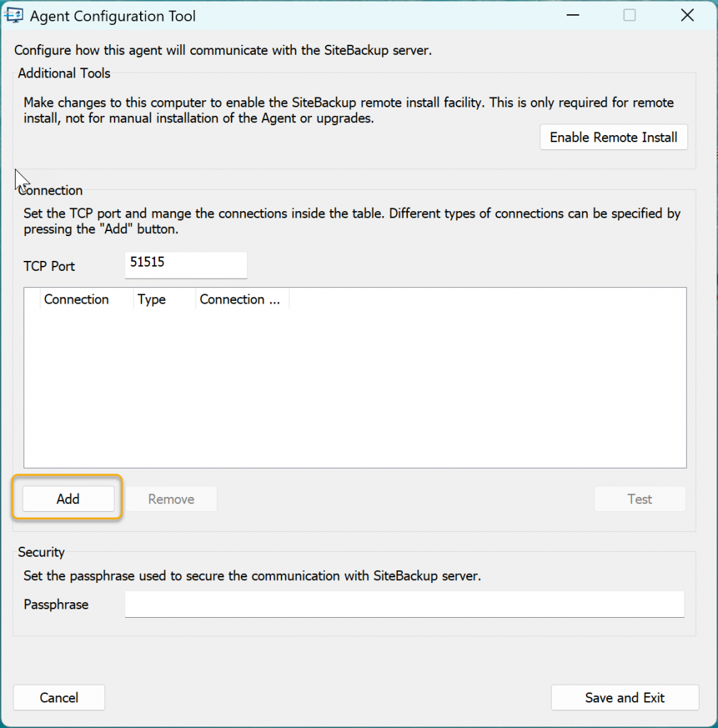Click the Security group heading
The width and height of the screenshot is (718, 728).
[41, 552]
